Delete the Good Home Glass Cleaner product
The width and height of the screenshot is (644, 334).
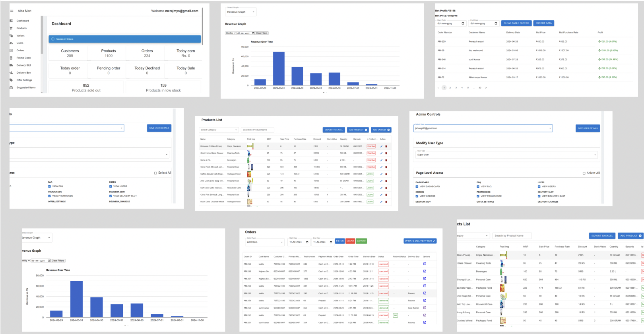[x=386, y=153]
